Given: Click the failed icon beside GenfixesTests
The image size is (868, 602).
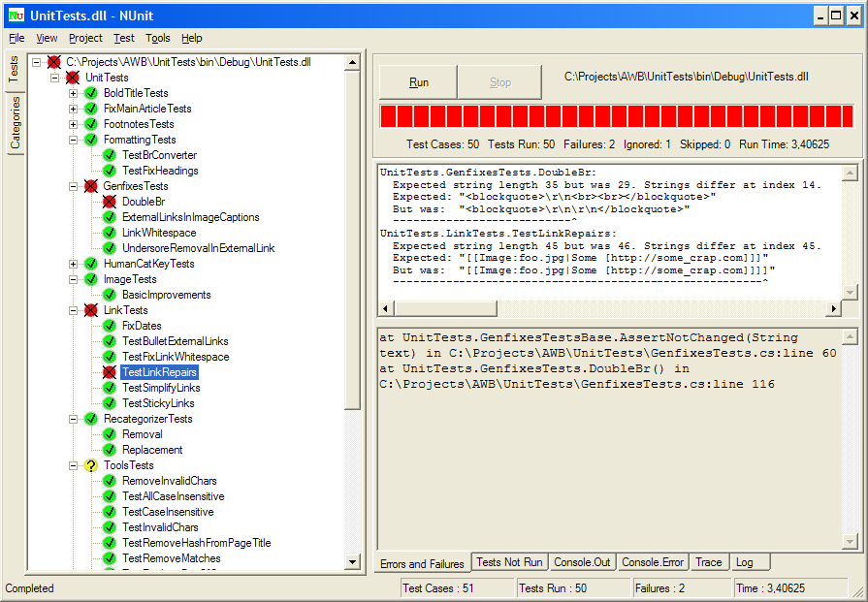Looking at the screenshot, I should click(x=91, y=186).
